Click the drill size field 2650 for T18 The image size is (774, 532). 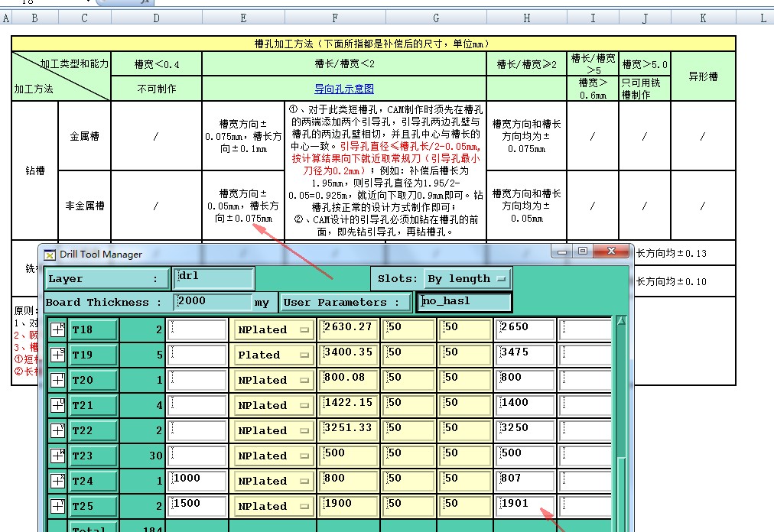524,329
